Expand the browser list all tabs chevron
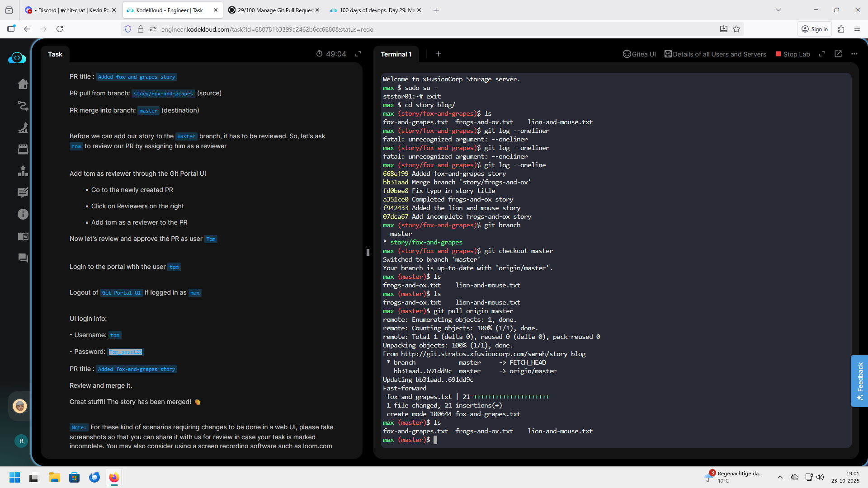Viewport: 868px width, 488px height. click(778, 10)
